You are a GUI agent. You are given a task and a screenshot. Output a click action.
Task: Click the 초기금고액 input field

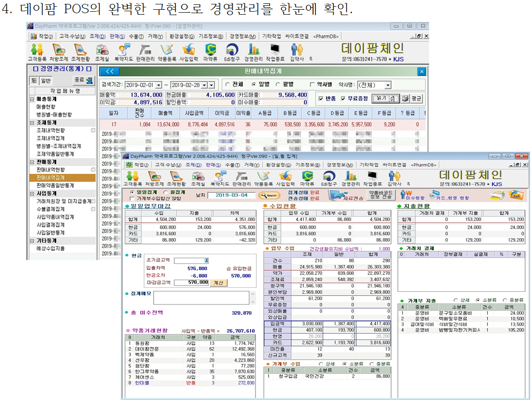191,261
